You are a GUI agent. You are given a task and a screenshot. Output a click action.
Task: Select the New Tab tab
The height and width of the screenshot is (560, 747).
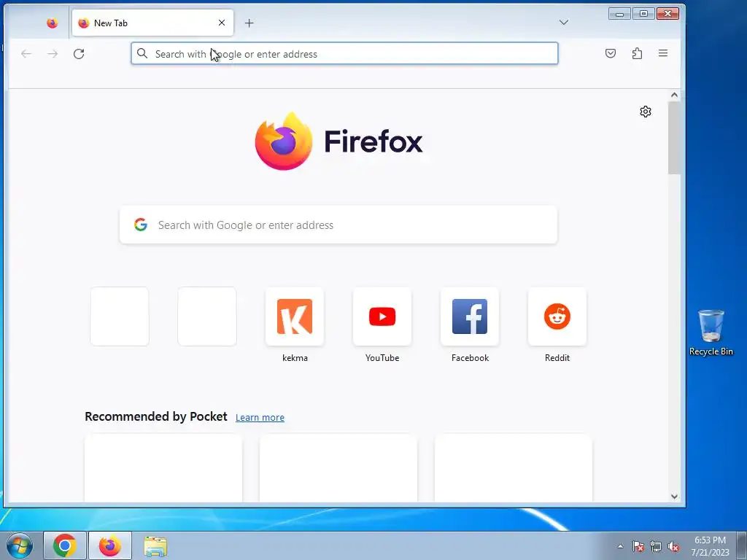pyautogui.click(x=152, y=23)
